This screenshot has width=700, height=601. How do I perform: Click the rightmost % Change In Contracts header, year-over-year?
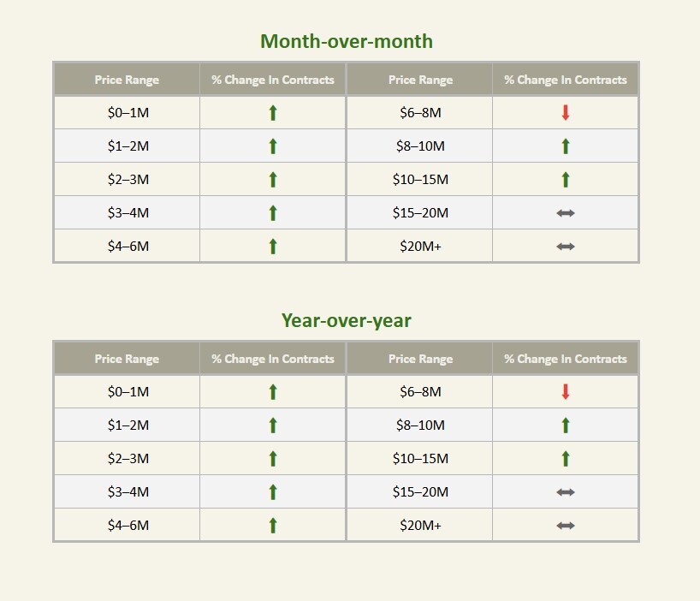click(x=565, y=359)
